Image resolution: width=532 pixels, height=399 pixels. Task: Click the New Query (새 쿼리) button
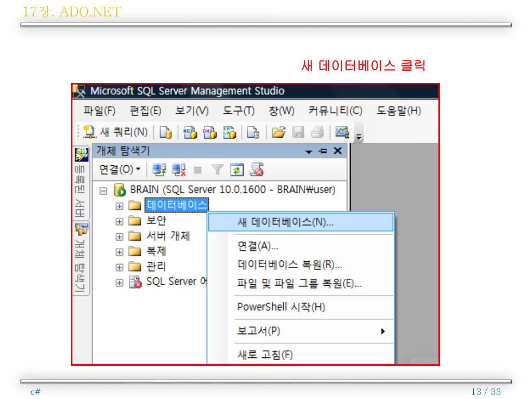pos(115,132)
